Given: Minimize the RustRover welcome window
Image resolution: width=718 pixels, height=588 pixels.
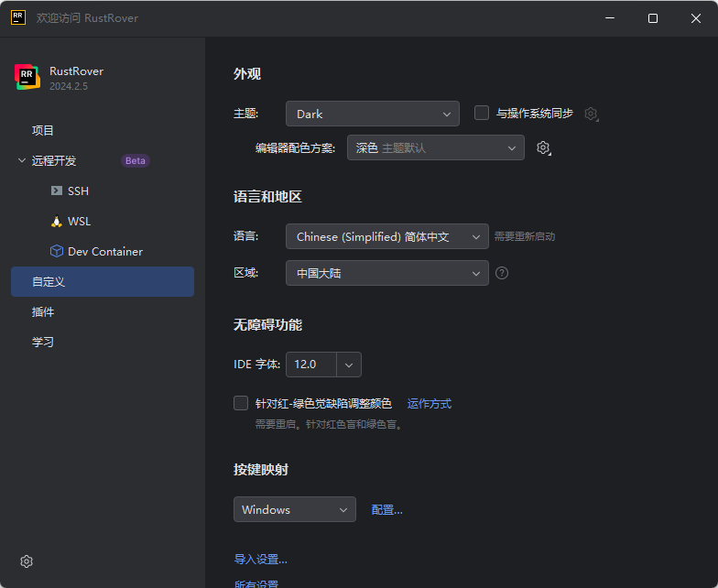Looking at the screenshot, I should click(x=610, y=18).
